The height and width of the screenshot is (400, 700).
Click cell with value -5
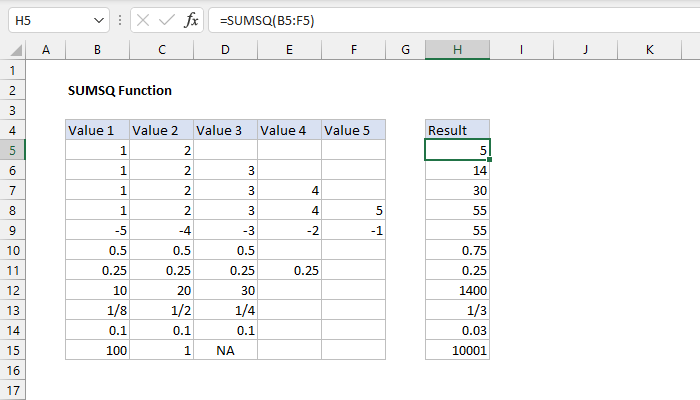click(x=97, y=230)
